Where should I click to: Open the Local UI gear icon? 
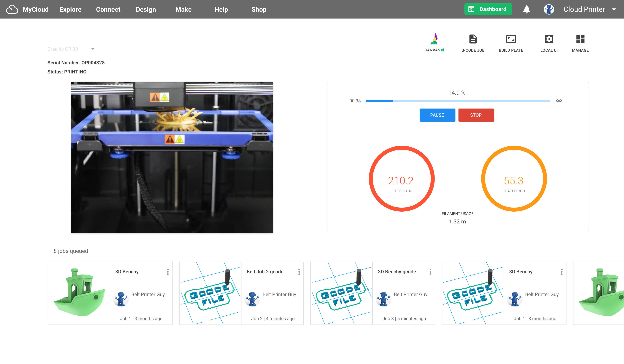pos(549,39)
